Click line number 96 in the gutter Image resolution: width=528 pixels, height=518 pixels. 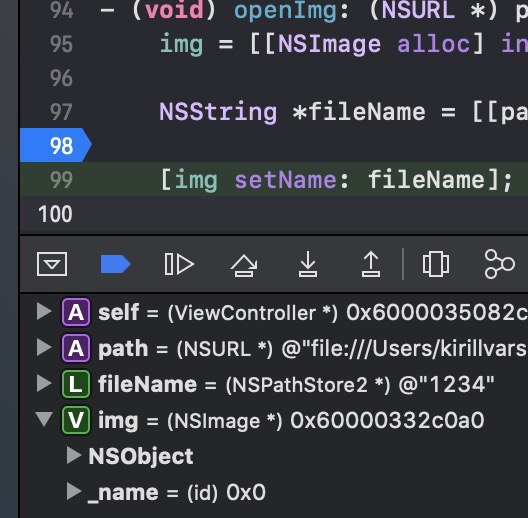point(61,78)
